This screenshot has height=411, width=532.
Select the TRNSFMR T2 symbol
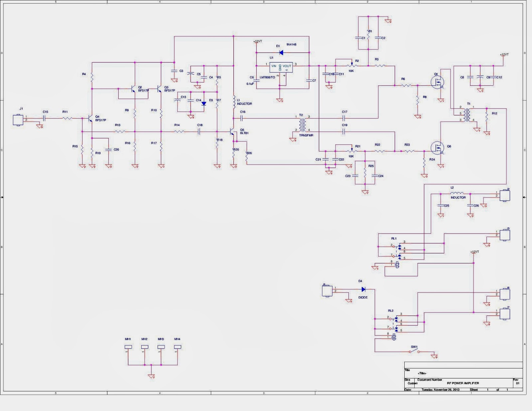coord(303,125)
